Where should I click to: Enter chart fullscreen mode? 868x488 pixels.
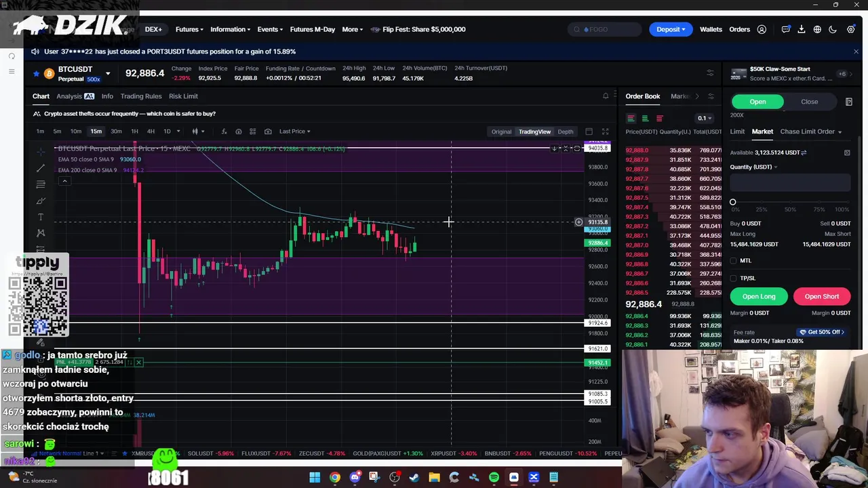(x=605, y=131)
